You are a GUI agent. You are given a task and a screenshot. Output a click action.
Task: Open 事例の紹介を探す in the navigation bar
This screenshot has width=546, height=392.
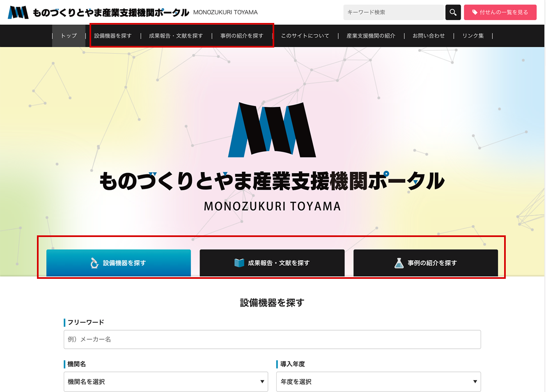click(242, 36)
